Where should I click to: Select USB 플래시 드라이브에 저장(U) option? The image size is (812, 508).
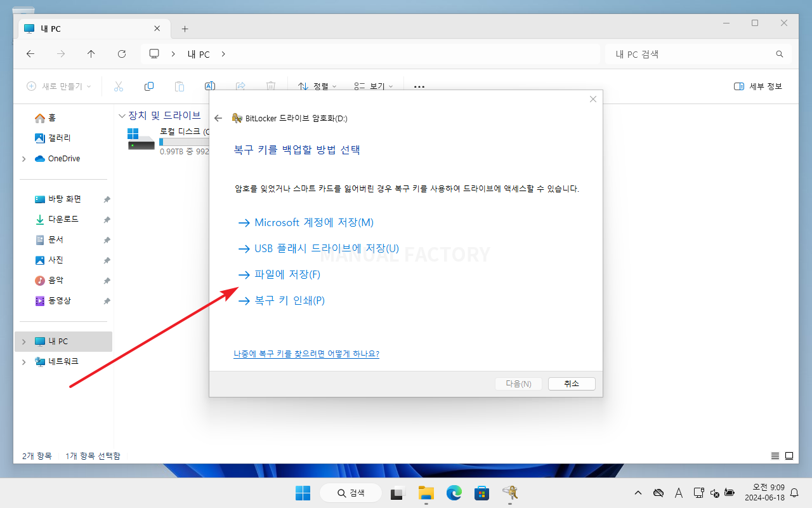(318, 248)
